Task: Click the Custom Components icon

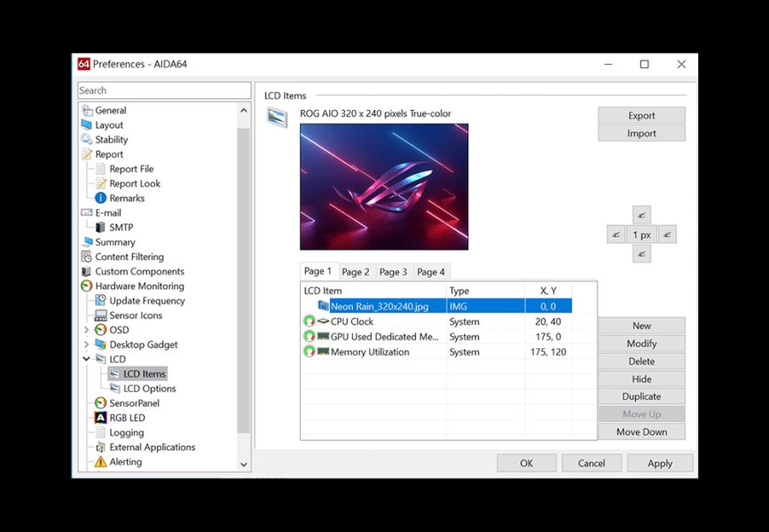Action: tap(87, 271)
